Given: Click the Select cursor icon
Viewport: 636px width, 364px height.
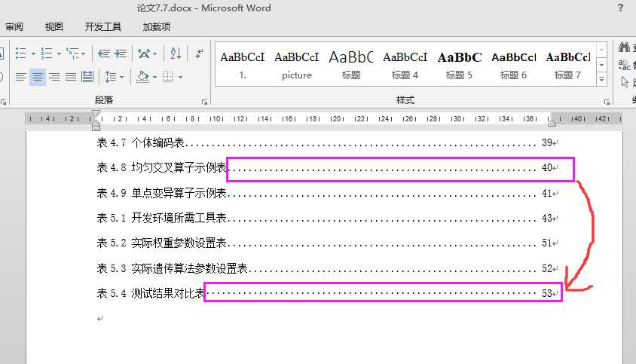Looking at the screenshot, I should tap(625, 82).
